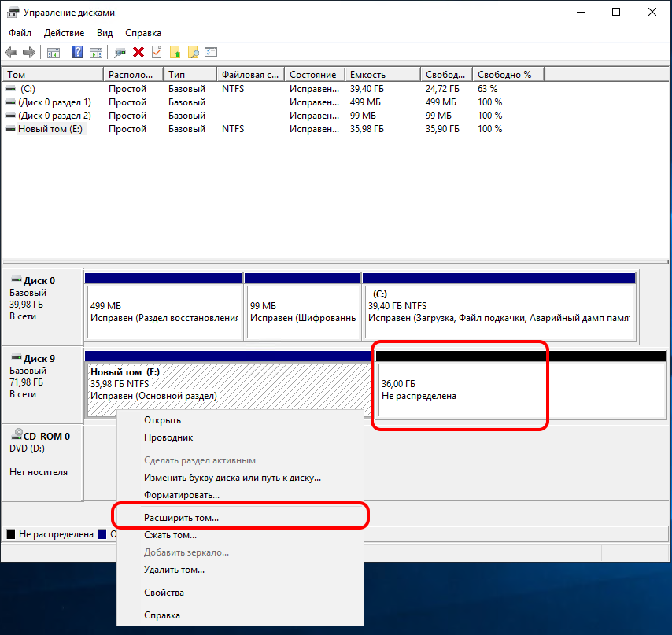
Task: Click the drive icon beside (Диск 0 раздел 1)
Action: click(x=10, y=102)
